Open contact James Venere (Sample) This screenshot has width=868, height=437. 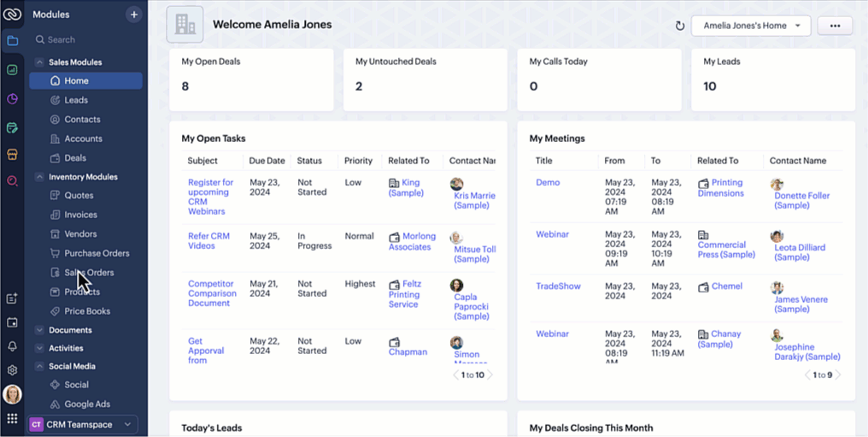(801, 304)
